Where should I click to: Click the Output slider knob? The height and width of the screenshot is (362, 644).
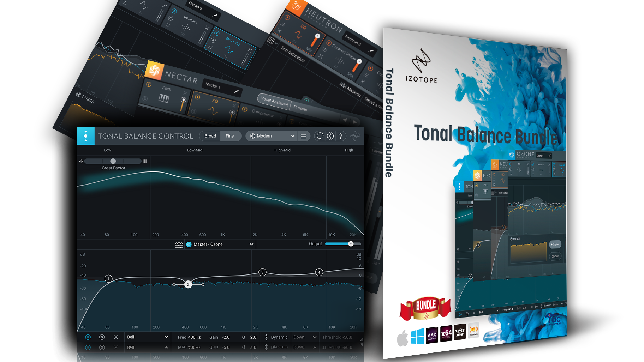point(351,244)
